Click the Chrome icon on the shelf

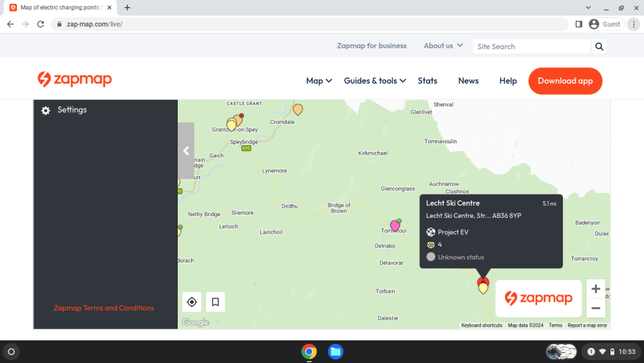(309, 352)
